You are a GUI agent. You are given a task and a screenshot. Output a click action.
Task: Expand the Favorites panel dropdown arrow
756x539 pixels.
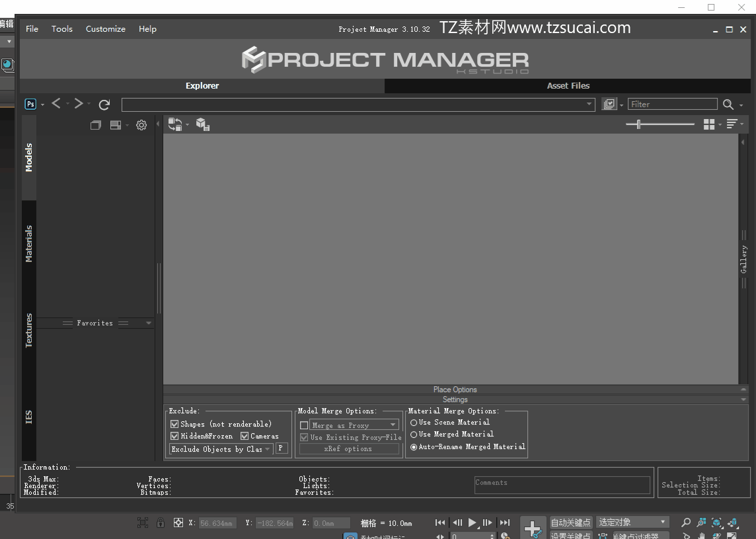(149, 323)
